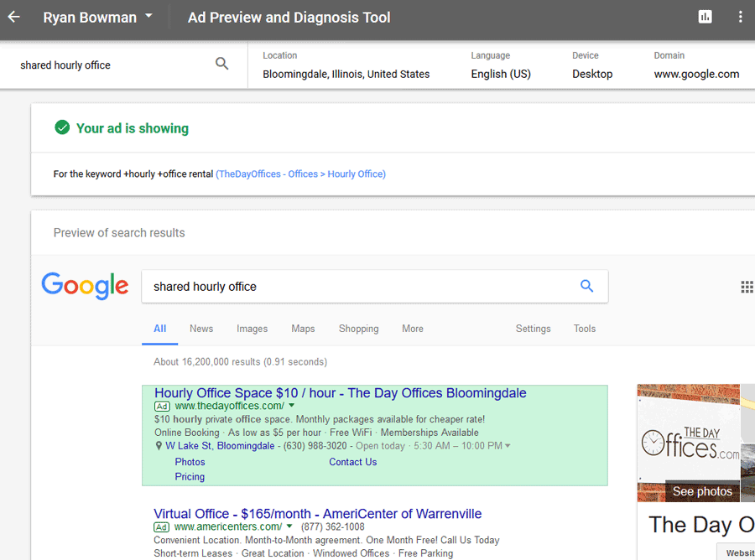Open the Contact Us sitelink

coord(353,462)
